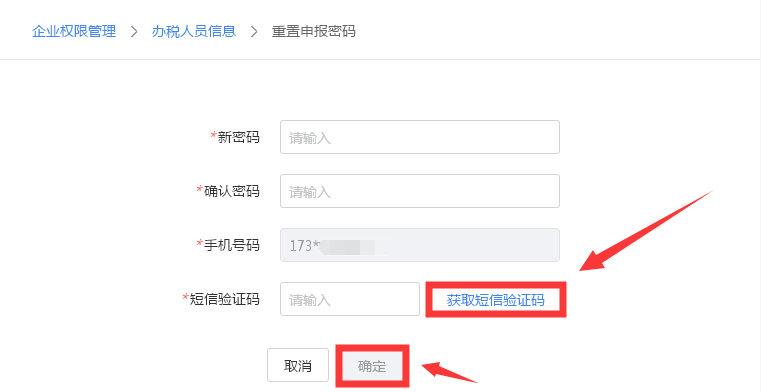
Task: Open the 企业权限管理 breadcrumb link
Action: coord(74,32)
